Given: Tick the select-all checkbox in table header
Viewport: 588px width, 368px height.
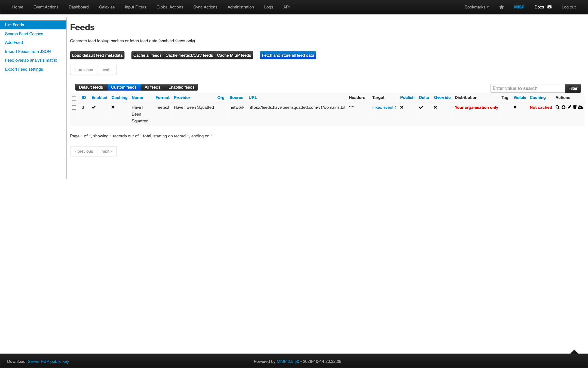Looking at the screenshot, I should [x=74, y=98].
